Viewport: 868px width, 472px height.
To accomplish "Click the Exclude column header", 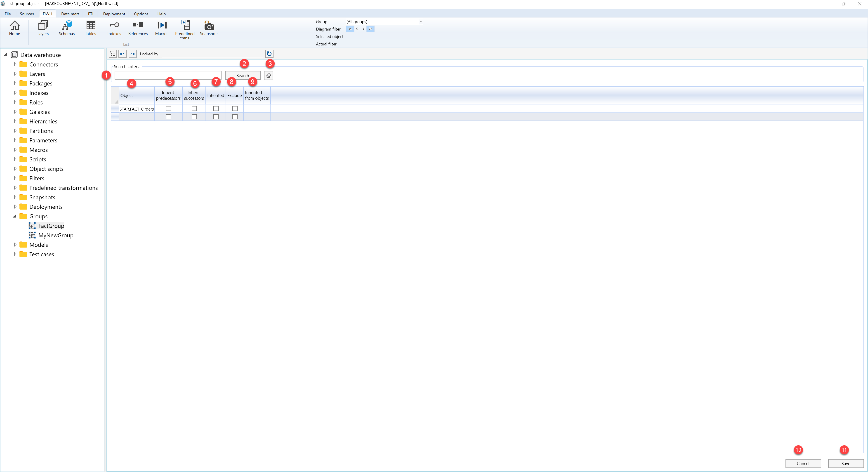I will tap(235, 95).
